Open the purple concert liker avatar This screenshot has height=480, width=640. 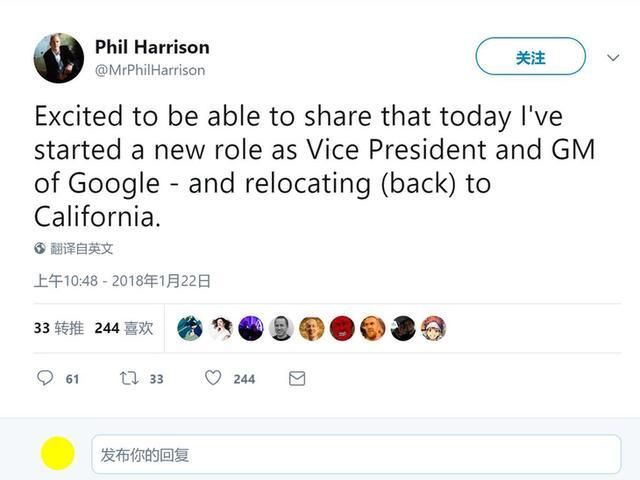251,328
